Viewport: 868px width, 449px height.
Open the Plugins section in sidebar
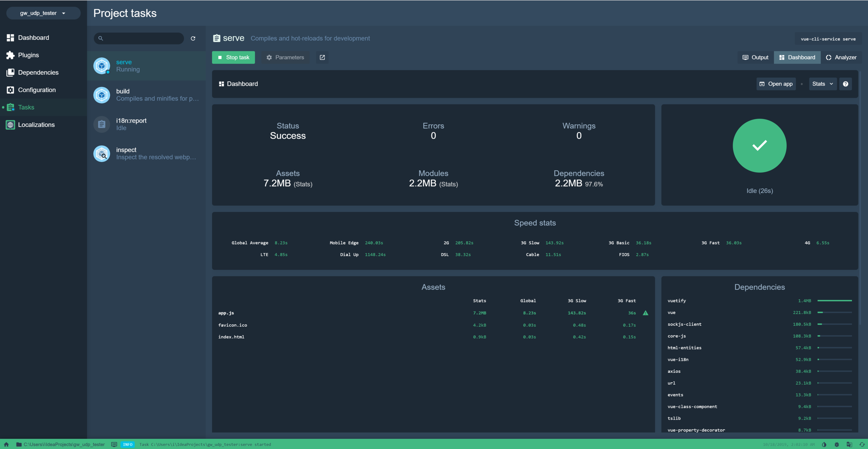28,55
